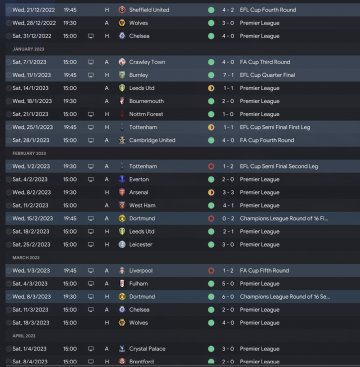Click TV icon on Chelsea 31/12/2022 fixture
The height and width of the screenshot is (367, 360).
91,36
